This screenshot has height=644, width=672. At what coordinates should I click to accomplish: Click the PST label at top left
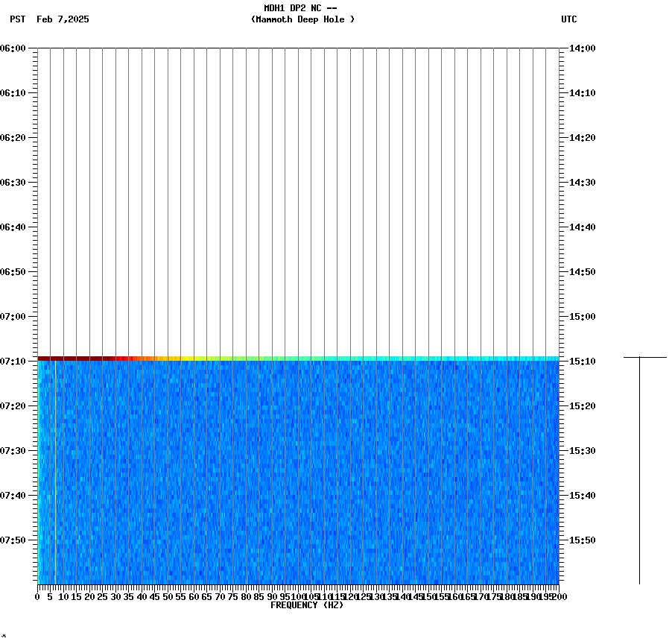pyautogui.click(x=17, y=20)
